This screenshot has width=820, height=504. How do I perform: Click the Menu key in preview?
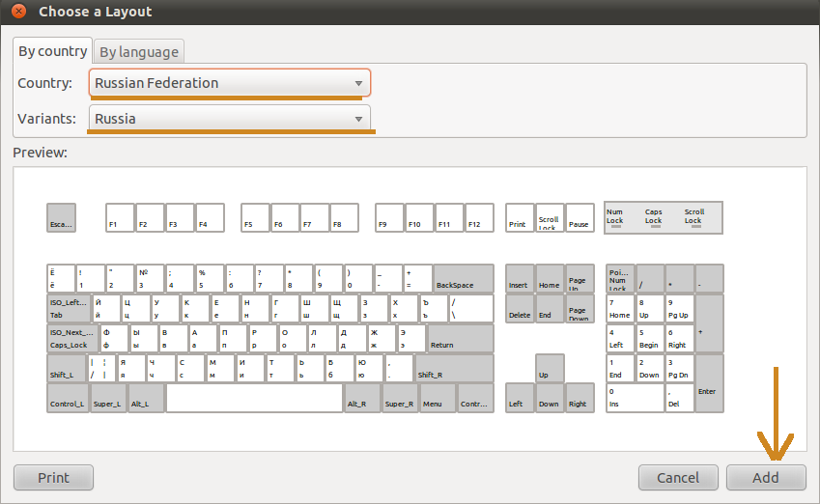coord(438,399)
